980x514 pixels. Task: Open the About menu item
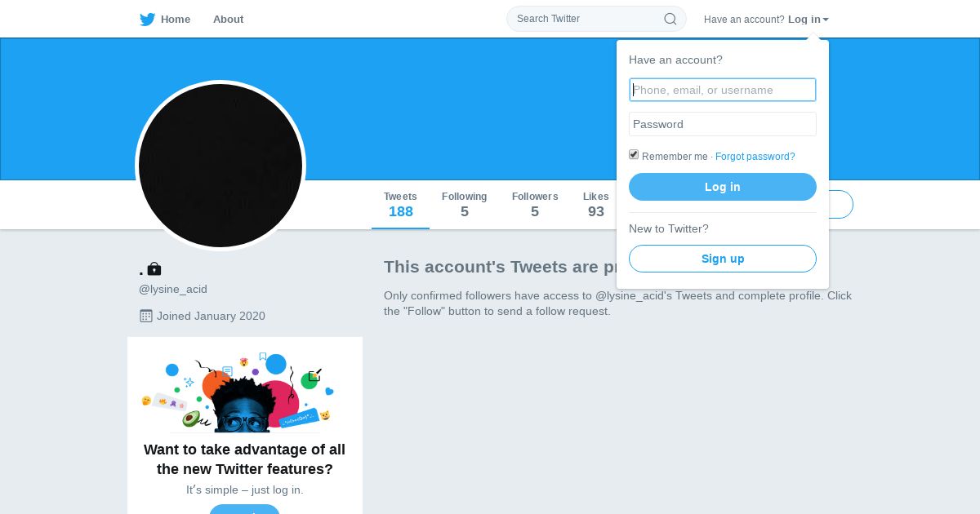[x=228, y=20]
